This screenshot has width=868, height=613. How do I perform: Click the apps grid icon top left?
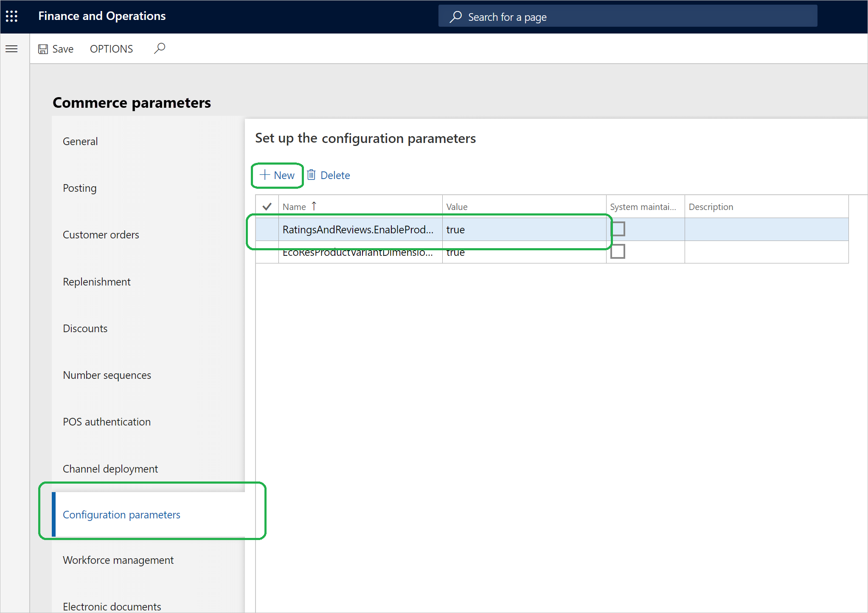tap(12, 16)
